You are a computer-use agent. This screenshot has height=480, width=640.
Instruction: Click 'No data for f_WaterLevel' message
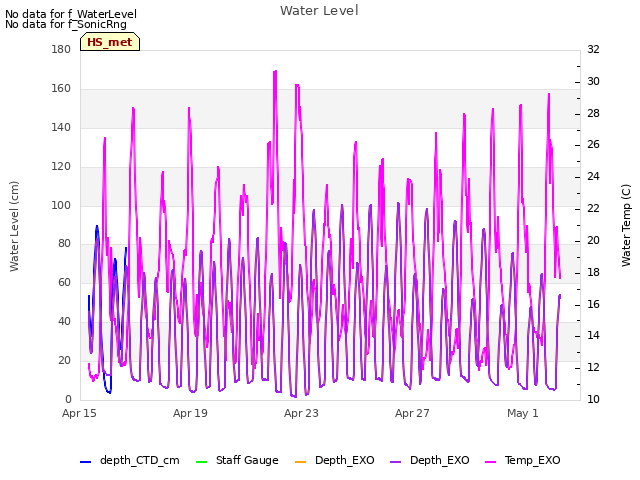(x=71, y=14)
